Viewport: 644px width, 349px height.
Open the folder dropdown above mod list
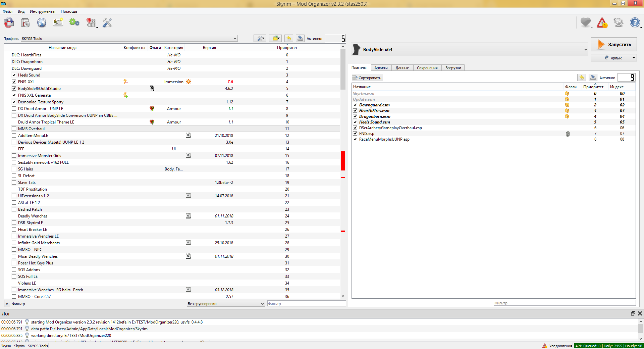275,38
